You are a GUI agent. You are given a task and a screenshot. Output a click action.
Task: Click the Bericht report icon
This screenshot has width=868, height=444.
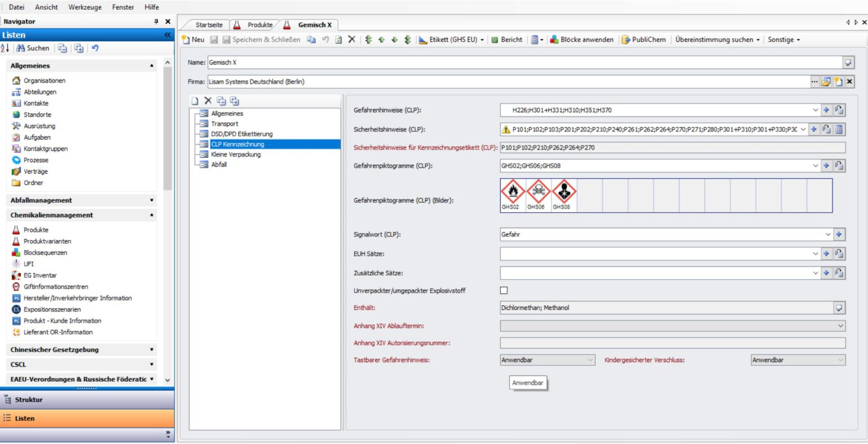[x=494, y=40]
